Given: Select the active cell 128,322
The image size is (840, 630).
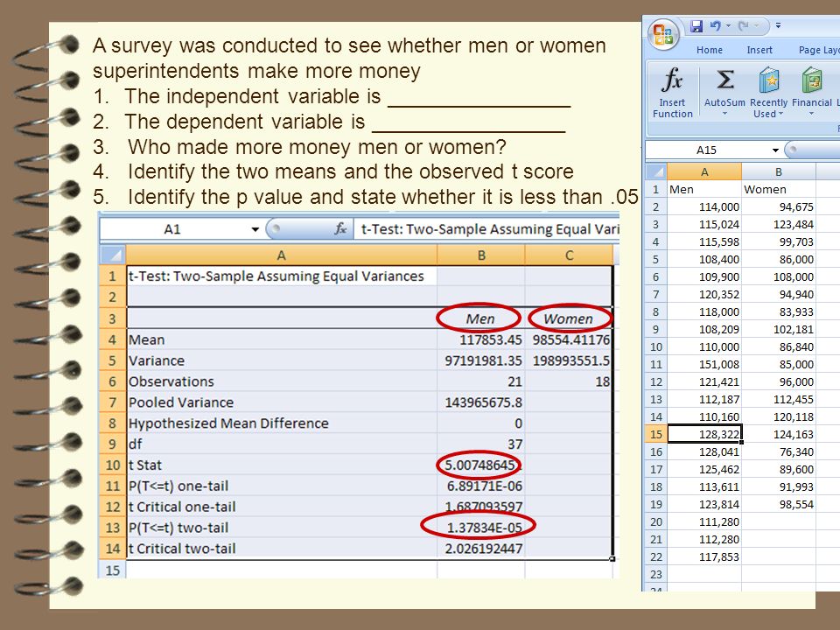Looking at the screenshot, I should pyautogui.click(x=704, y=434).
